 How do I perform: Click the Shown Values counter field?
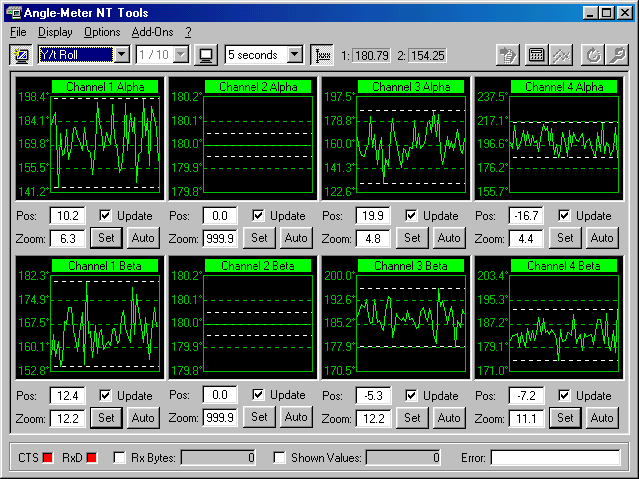point(403,458)
